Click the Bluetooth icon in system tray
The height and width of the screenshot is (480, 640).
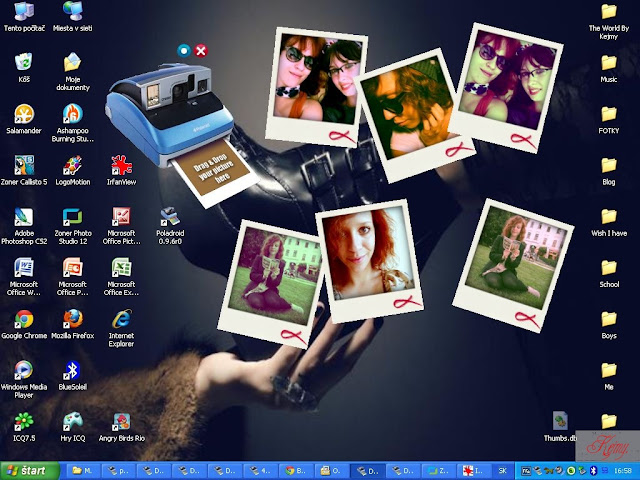[x=593, y=471]
